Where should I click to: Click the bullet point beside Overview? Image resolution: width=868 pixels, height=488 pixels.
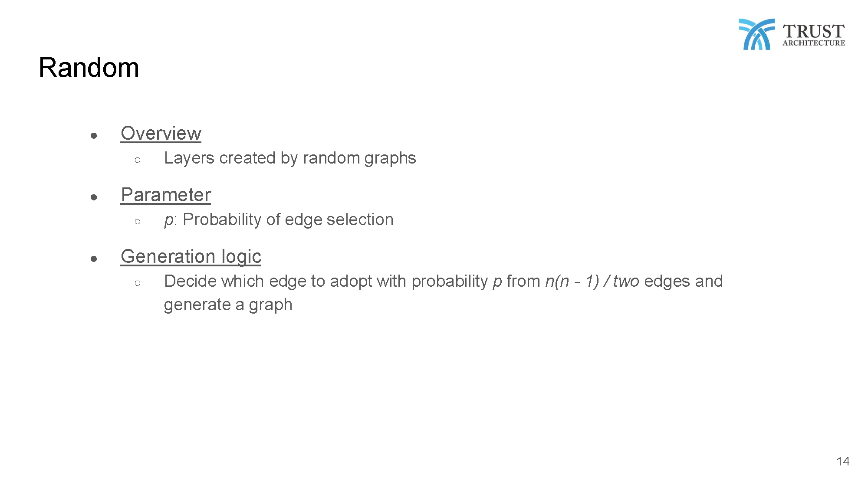coord(94,136)
